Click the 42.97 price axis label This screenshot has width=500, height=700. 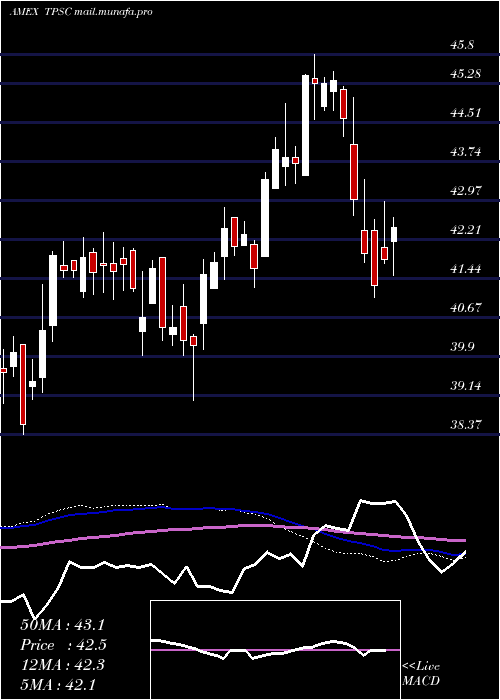(466, 191)
